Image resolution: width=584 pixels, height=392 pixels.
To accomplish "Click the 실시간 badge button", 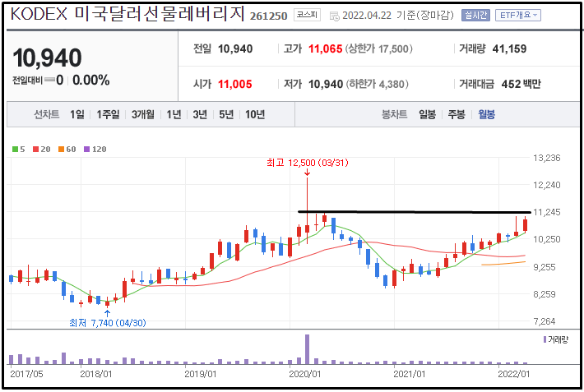I will (x=475, y=16).
